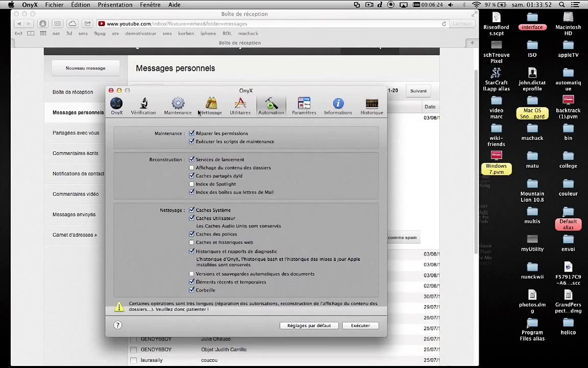Open volume control in menu bar
This screenshot has height=368, width=588.
click(450, 5)
